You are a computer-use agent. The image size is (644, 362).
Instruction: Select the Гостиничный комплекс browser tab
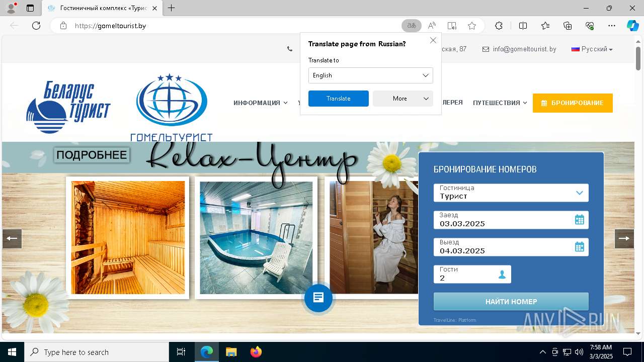pyautogui.click(x=103, y=8)
